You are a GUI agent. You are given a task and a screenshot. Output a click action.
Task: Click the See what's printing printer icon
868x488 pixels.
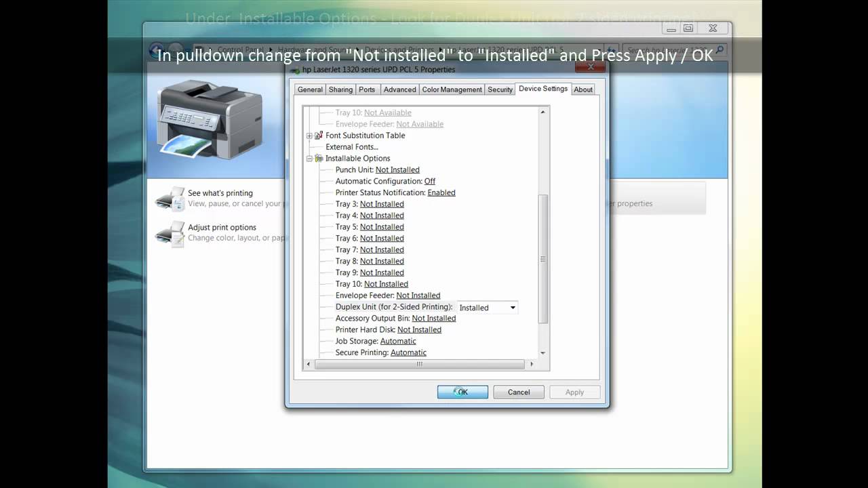(x=170, y=199)
